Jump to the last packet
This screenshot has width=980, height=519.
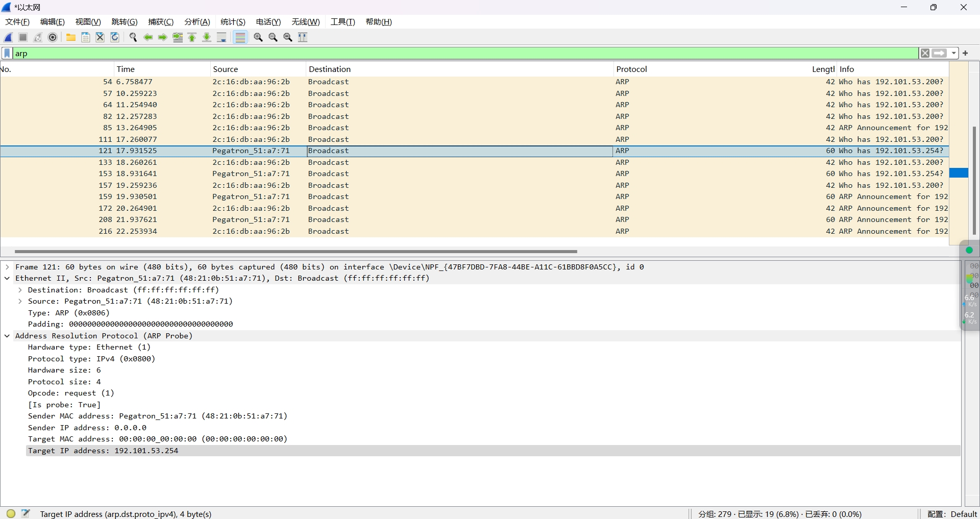click(207, 37)
